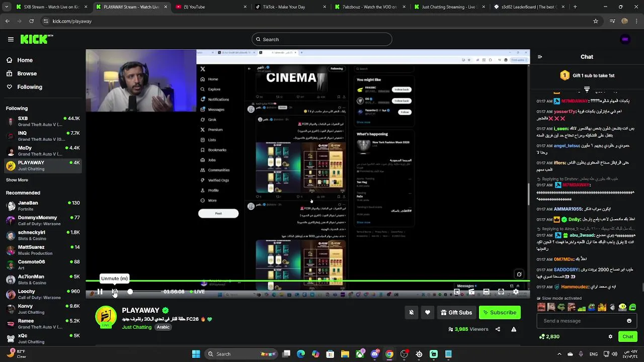The width and height of the screenshot is (644, 362).
Task: Open the Ramee recommended channel
Action: (43, 324)
